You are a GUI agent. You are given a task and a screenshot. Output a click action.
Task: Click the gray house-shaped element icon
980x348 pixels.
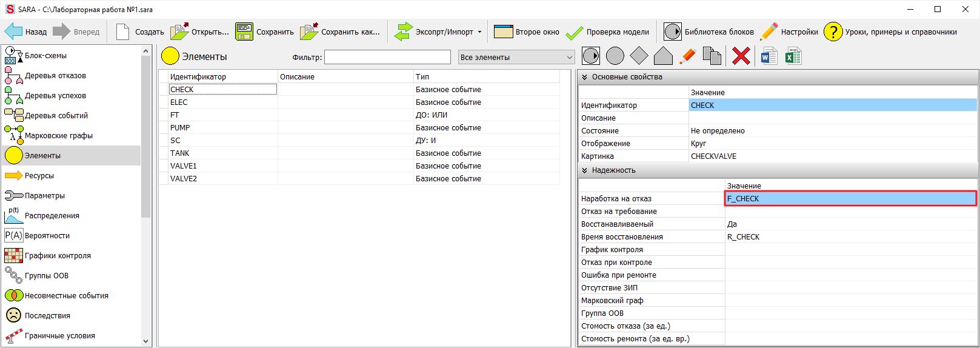coord(663,56)
